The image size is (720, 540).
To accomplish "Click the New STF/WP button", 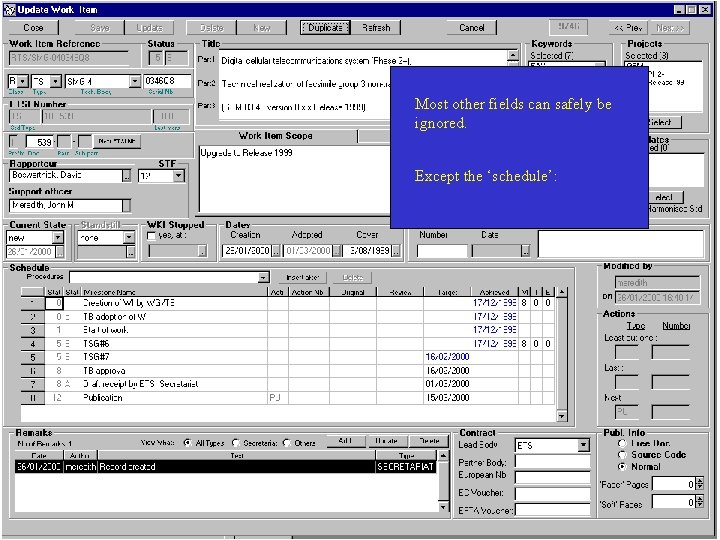I will click(117, 141).
